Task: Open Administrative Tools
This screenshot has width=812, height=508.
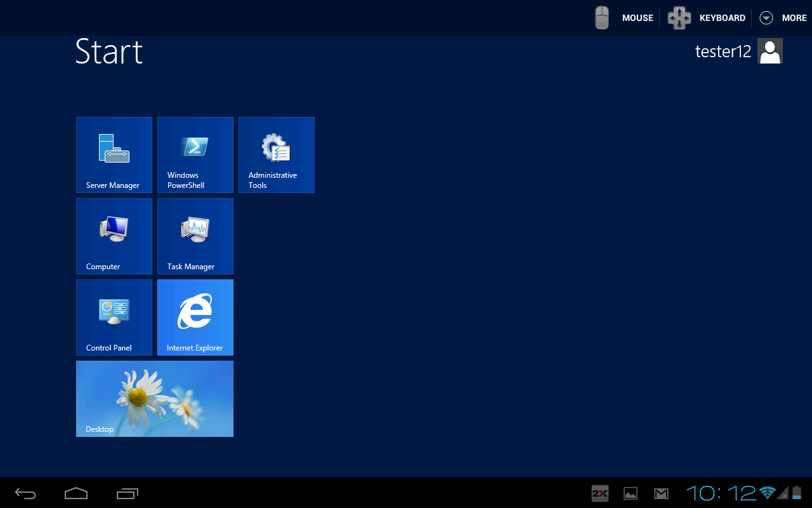Action: (x=276, y=154)
